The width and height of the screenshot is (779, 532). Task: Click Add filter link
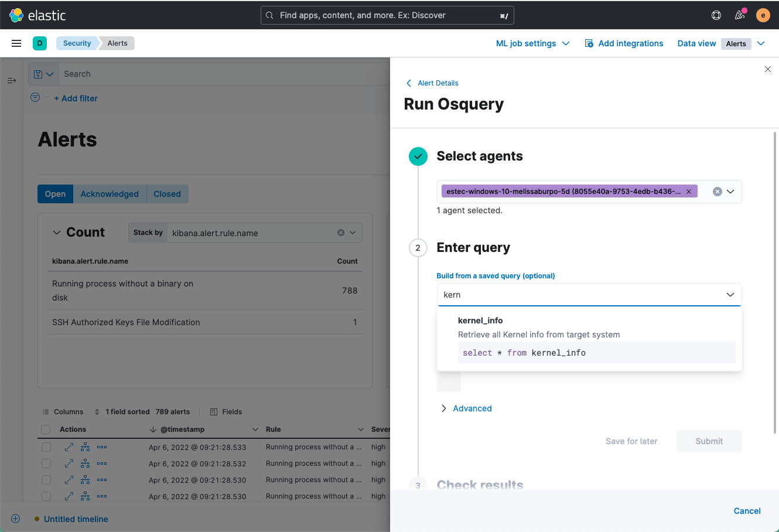click(x=76, y=98)
